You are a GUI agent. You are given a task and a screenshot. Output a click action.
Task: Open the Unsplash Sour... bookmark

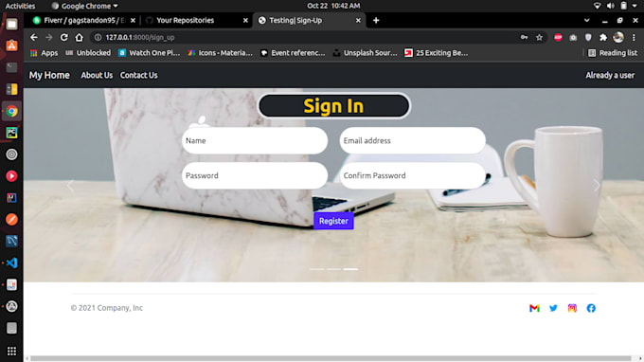tap(365, 53)
